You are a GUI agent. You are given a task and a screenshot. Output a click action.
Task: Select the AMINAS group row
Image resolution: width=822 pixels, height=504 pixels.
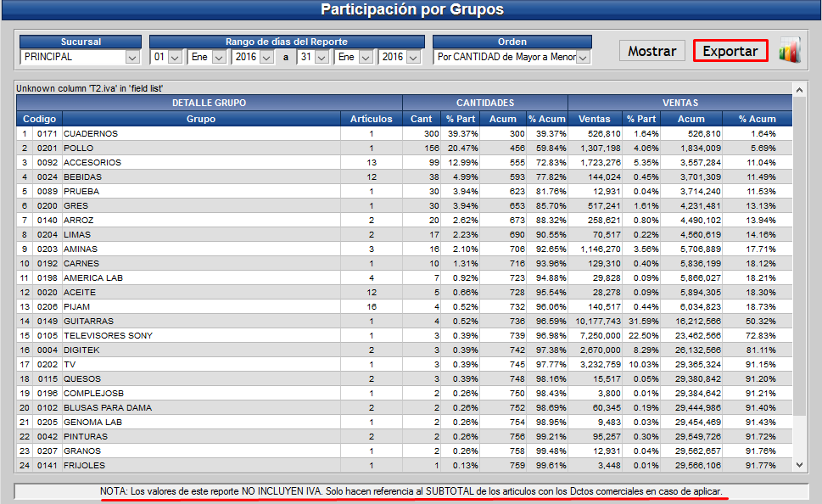pos(404,249)
